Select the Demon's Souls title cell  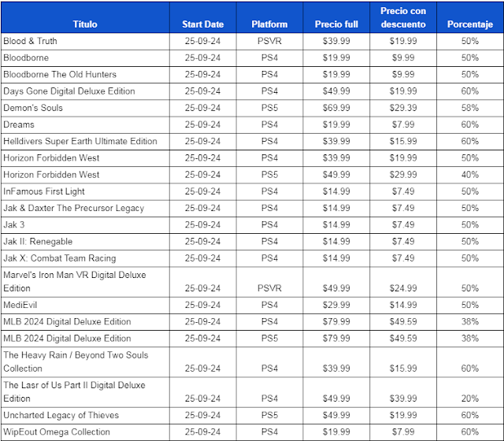(x=85, y=108)
